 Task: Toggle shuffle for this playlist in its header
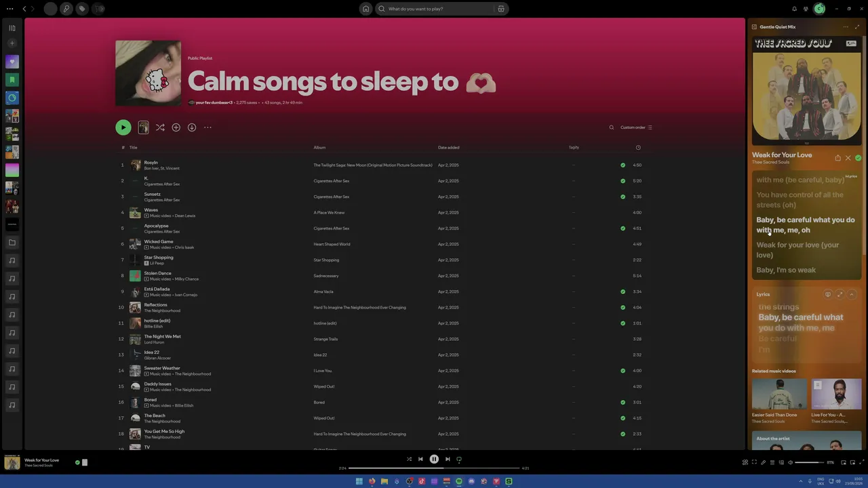coord(160,127)
